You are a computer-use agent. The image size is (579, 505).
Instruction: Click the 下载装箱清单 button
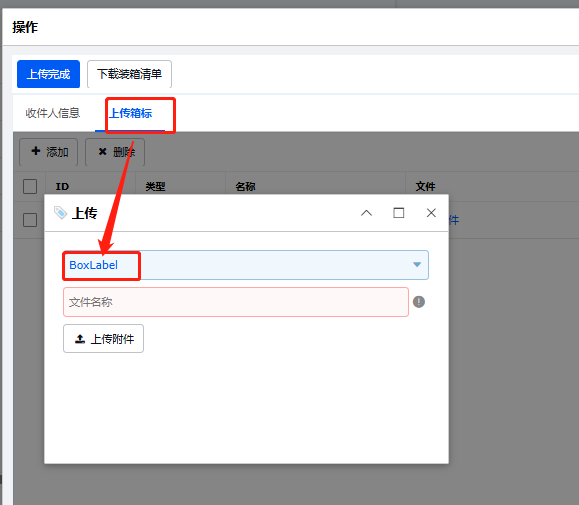pos(129,74)
